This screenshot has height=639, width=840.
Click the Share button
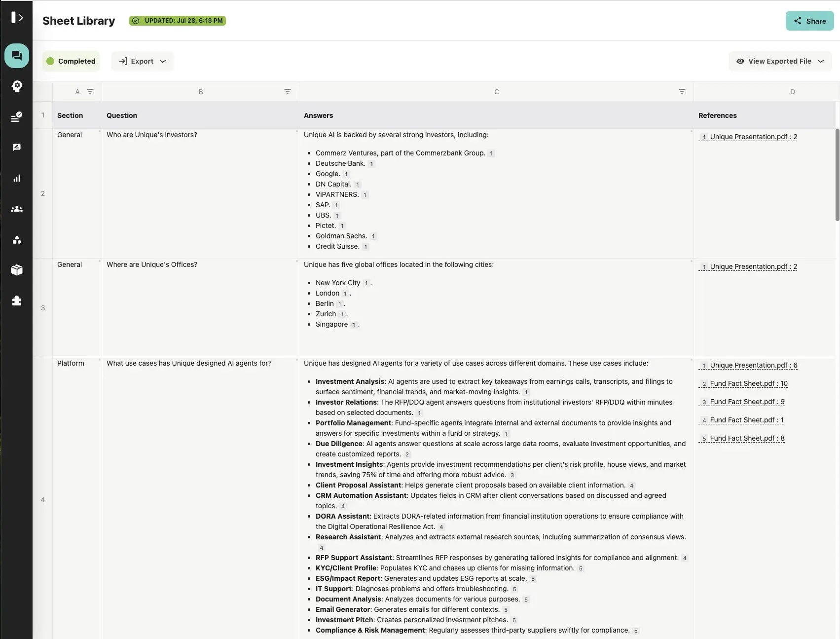click(x=809, y=21)
